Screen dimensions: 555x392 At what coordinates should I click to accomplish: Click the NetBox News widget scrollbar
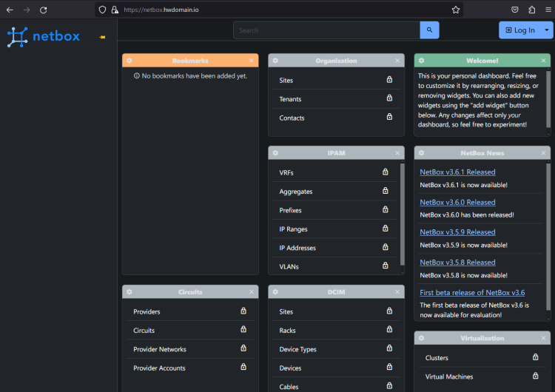(548, 237)
